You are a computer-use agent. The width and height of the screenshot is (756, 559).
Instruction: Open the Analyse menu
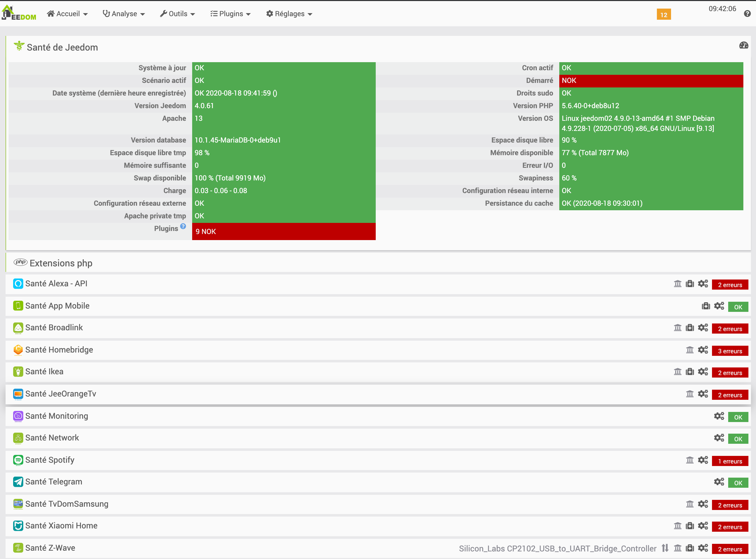tap(124, 14)
